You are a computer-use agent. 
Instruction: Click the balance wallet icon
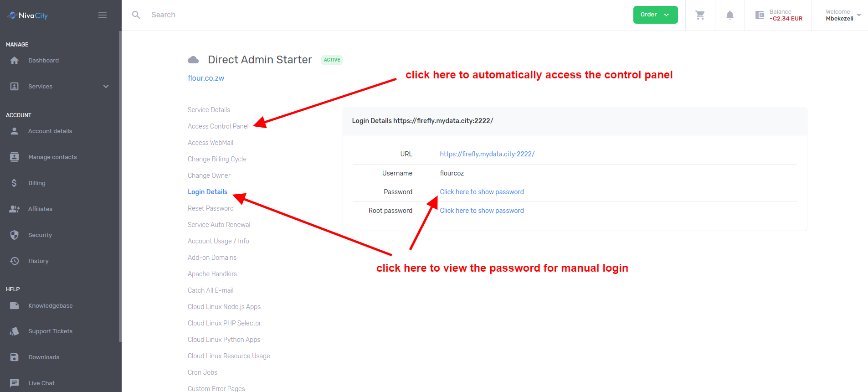[x=760, y=15]
